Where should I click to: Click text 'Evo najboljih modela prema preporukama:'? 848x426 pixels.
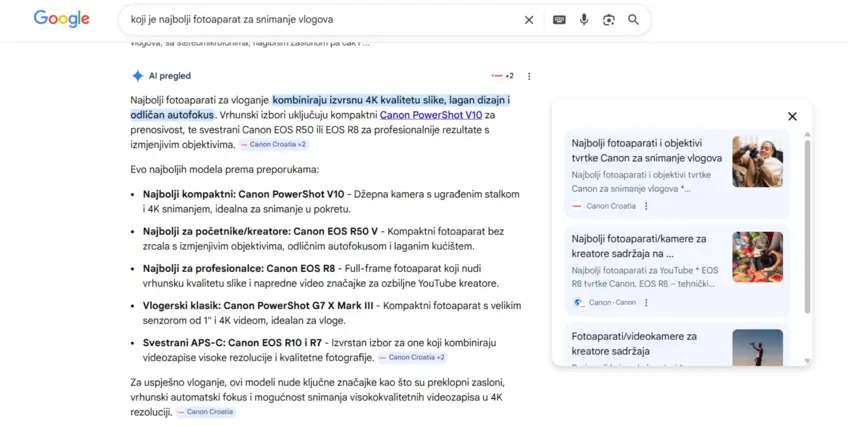[224, 169]
